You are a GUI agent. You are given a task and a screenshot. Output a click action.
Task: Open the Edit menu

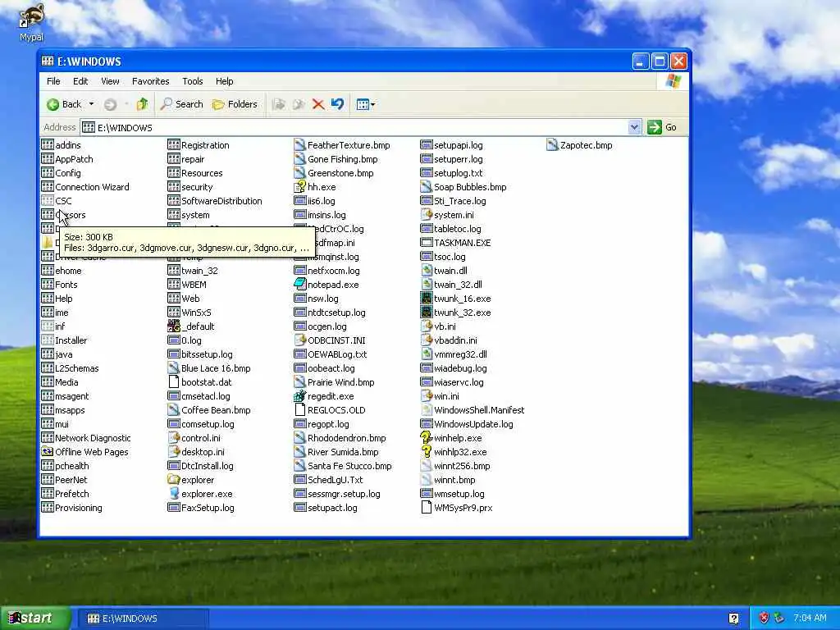[80, 81]
